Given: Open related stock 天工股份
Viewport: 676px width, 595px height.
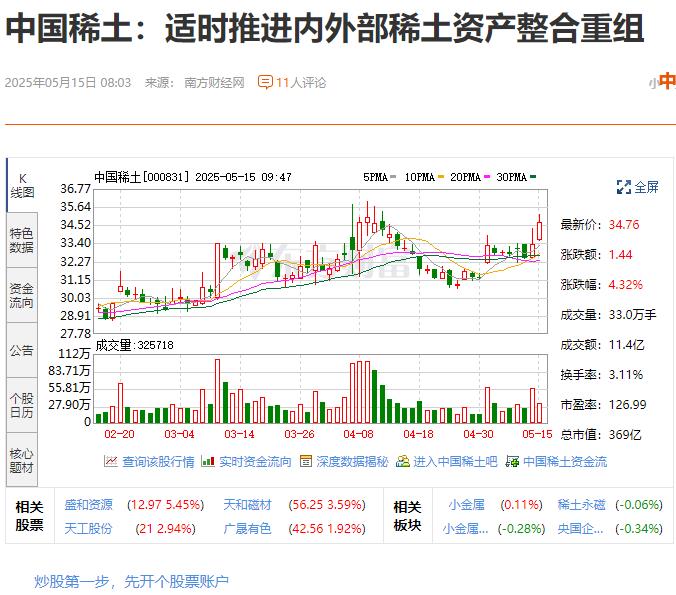Looking at the screenshot, I should (x=88, y=529).
